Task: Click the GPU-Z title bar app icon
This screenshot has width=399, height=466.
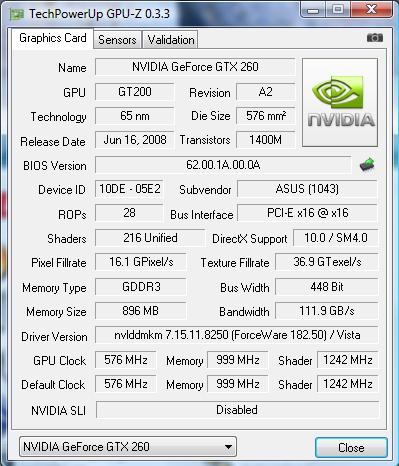Action: (17, 14)
